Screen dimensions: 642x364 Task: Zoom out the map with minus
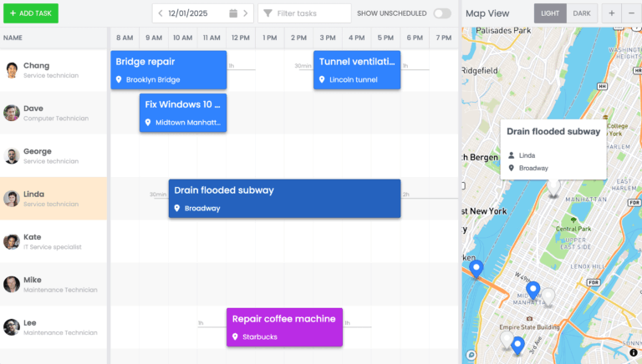[631, 13]
